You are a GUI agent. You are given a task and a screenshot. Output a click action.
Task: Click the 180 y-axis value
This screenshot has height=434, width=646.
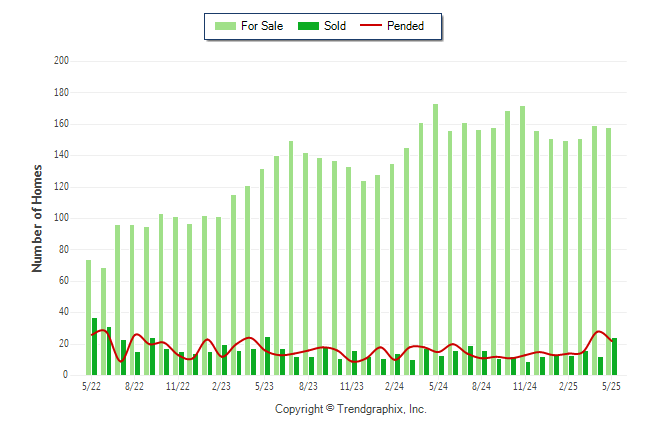point(61,92)
